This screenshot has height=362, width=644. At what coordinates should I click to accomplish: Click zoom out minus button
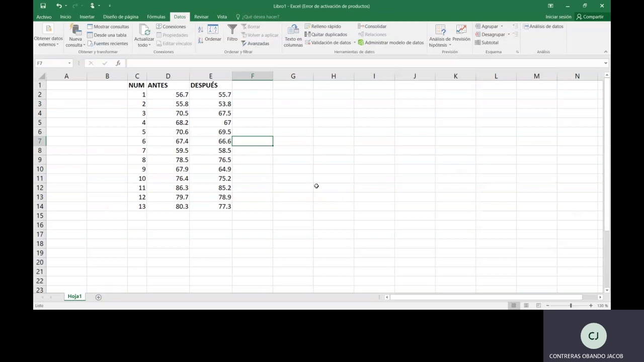point(548,306)
